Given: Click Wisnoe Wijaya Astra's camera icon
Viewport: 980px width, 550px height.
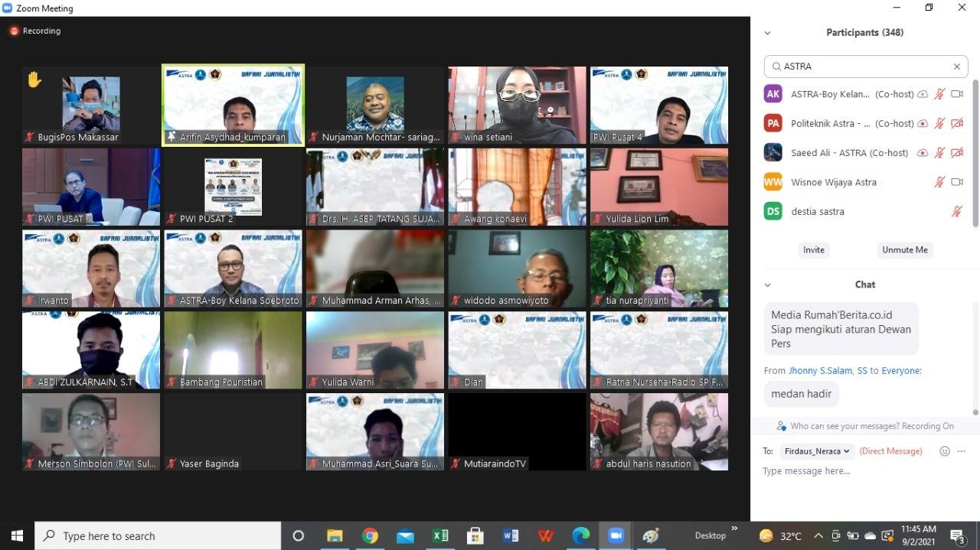Looking at the screenshot, I should coord(957,182).
